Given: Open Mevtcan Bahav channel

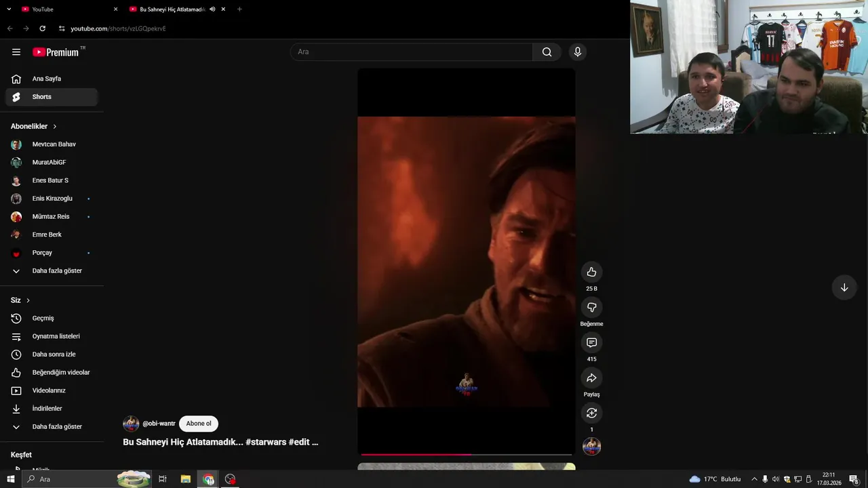Looking at the screenshot, I should tap(52, 144).
